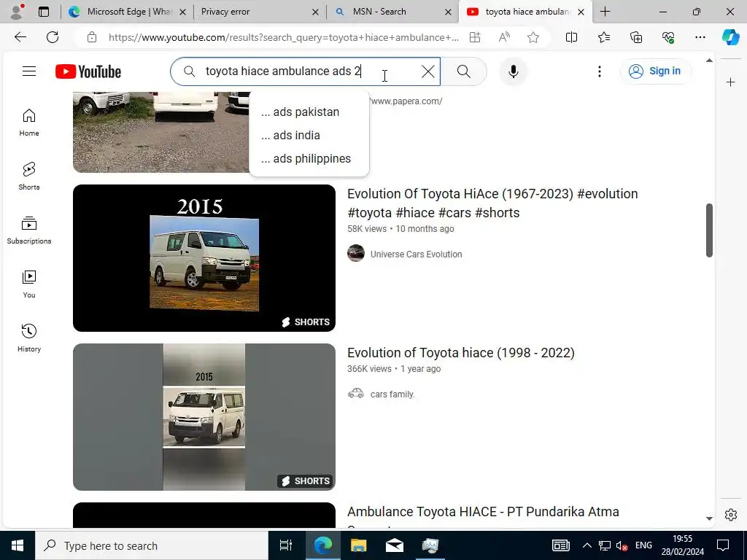Viewport: 747px width, 560px height.
Task: Open Universe Cars Evolution channel name
Action: pos(416,254)
